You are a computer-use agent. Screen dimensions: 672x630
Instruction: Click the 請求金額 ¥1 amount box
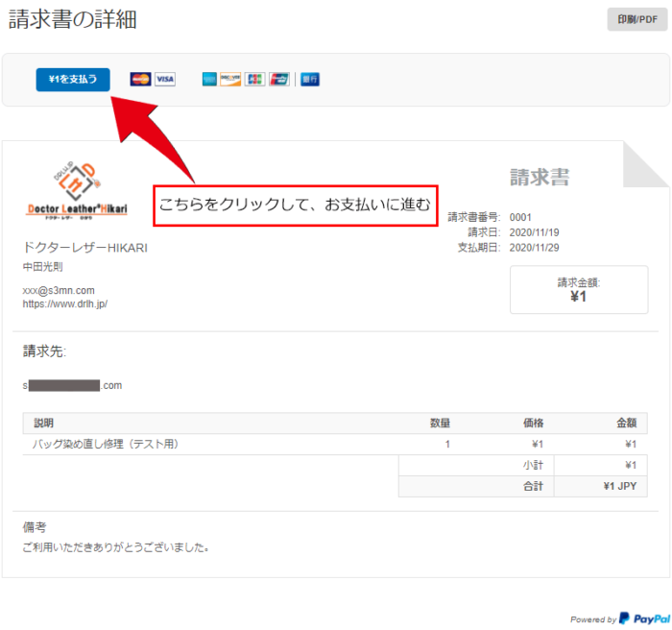[578, 289]
